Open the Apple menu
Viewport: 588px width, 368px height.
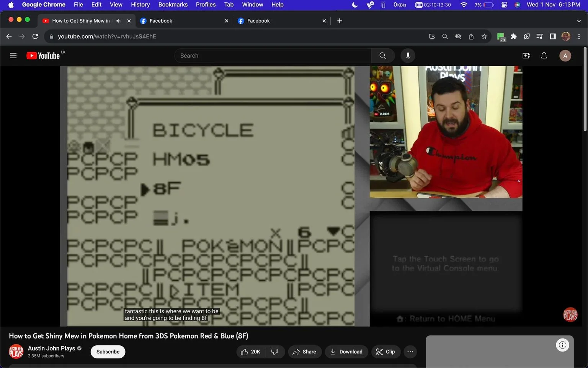[x=11, y=5]
